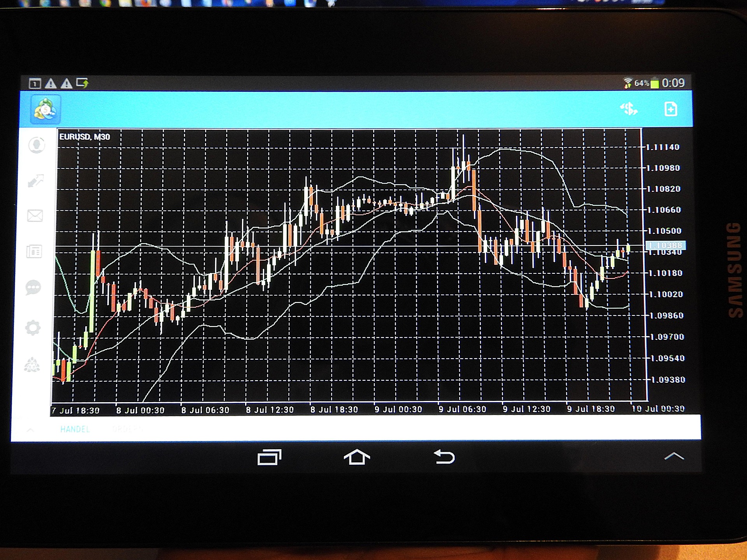This screenshot has height=560, width=747.
Task: Select the ORDERS tab
Action: pos(127,429)
